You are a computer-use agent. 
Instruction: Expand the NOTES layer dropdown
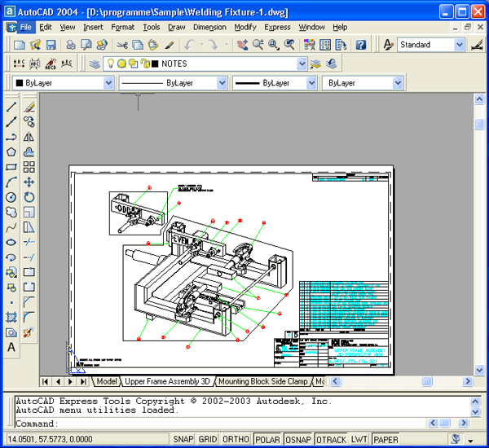pyautogui.click(x=302, y=64)
